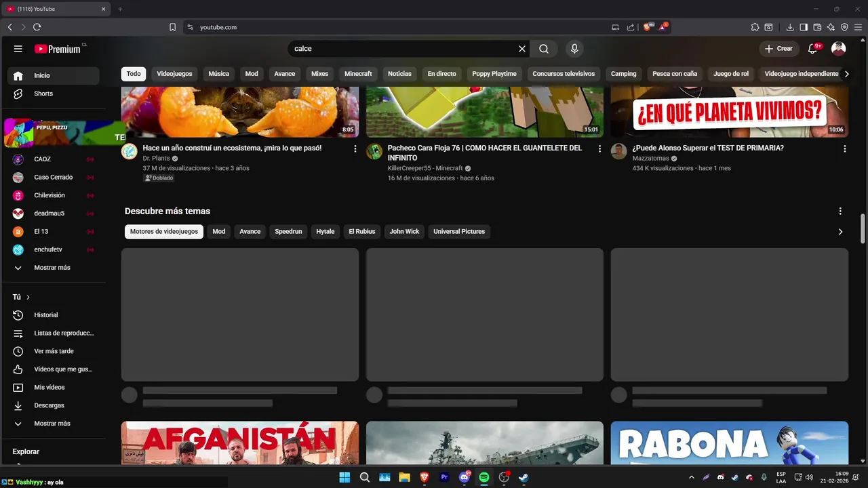
Task: Open the deadmau5 subscription
Action: click(x=55, y=213)
